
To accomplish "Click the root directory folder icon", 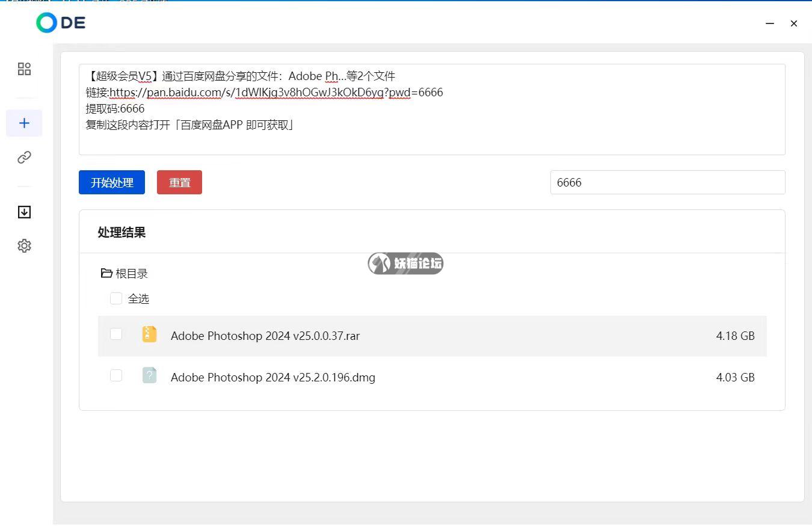I will coord(106,273).
